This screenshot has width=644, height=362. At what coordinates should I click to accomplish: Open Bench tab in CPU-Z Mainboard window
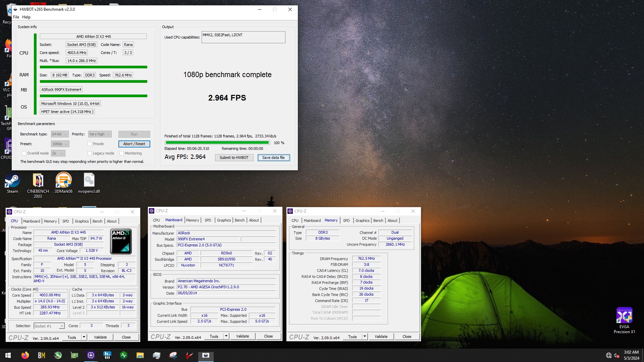[x=239, y=220]
